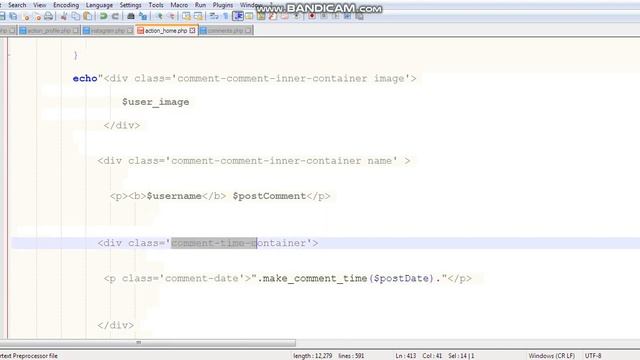The width and height of the screenshot is (640, 360).
Task: Start macro recording with the red record icon
Action: (312, 16)
